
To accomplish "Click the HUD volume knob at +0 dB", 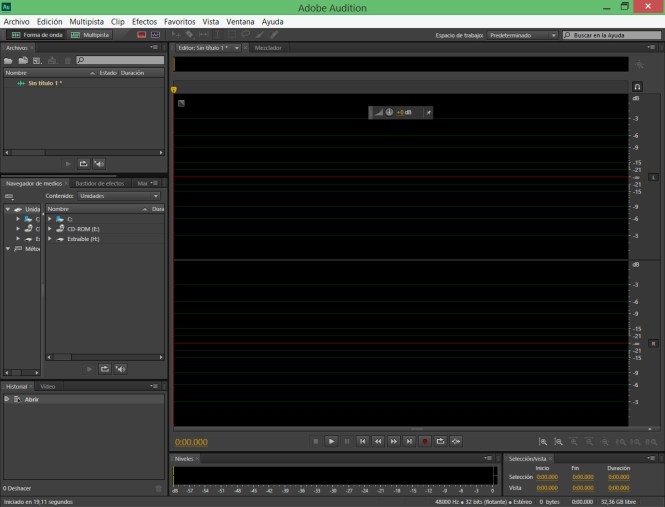I will 389,112.
